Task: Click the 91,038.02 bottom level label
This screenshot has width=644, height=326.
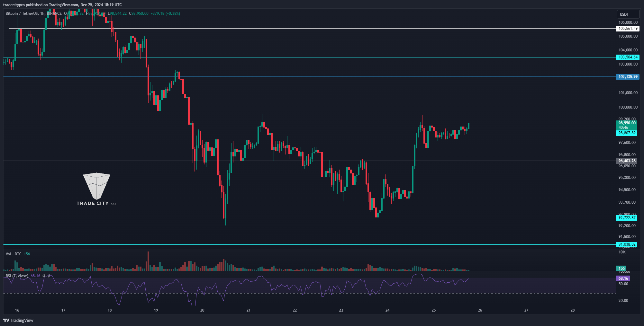Action: [x=627, y=244]
